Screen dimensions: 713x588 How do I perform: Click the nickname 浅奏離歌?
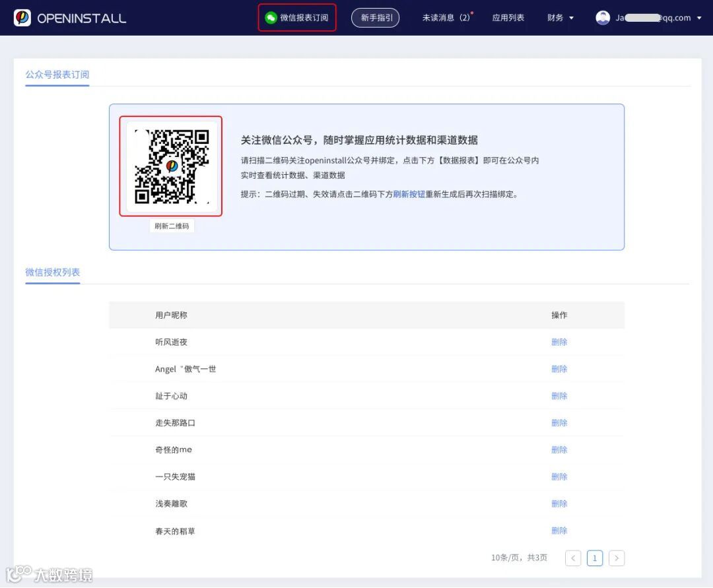tap(171, 504)
